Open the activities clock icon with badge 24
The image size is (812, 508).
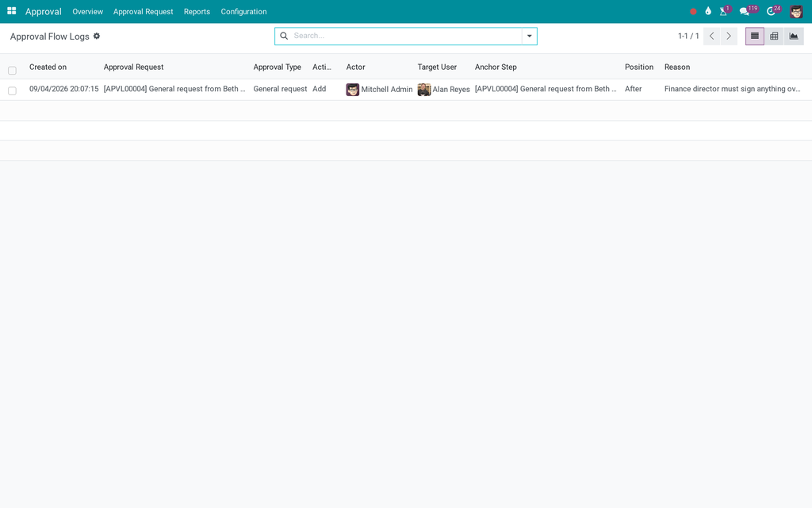click(x=772, y=11)
